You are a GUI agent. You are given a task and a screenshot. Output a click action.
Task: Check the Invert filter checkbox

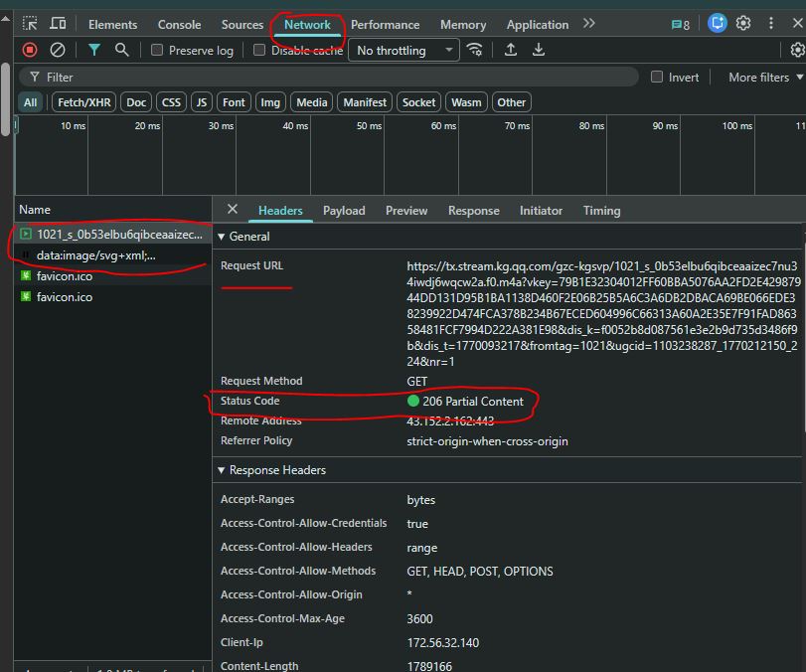pos(657,78)
